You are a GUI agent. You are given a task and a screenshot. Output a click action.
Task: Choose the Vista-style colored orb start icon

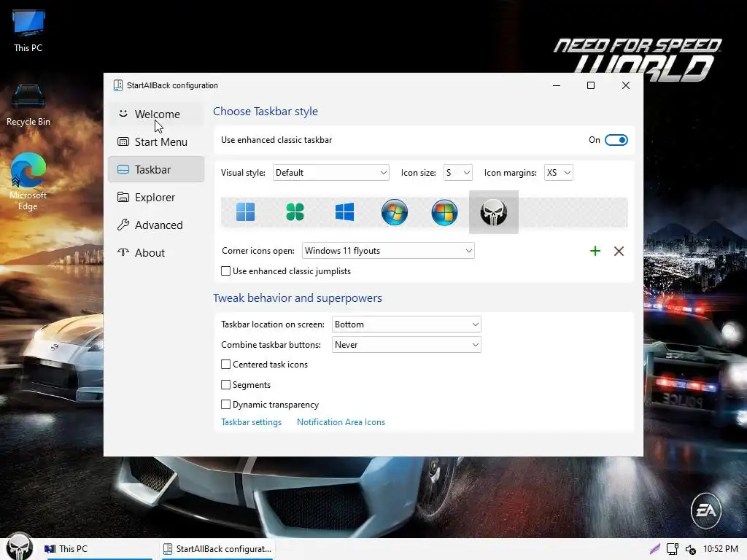tap(444, 212)
